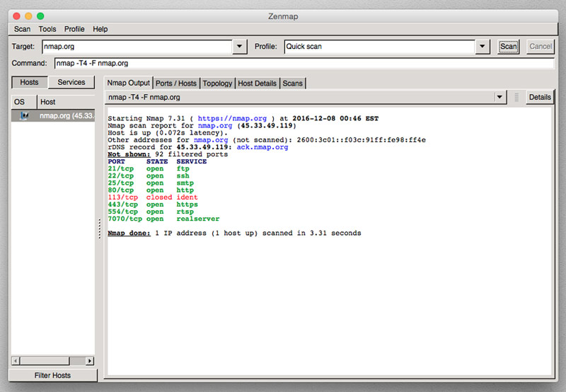Click the 'Not shown:' filtered ports text
Viewport: 566px width, 392px height.
click(x=129, y=154)
